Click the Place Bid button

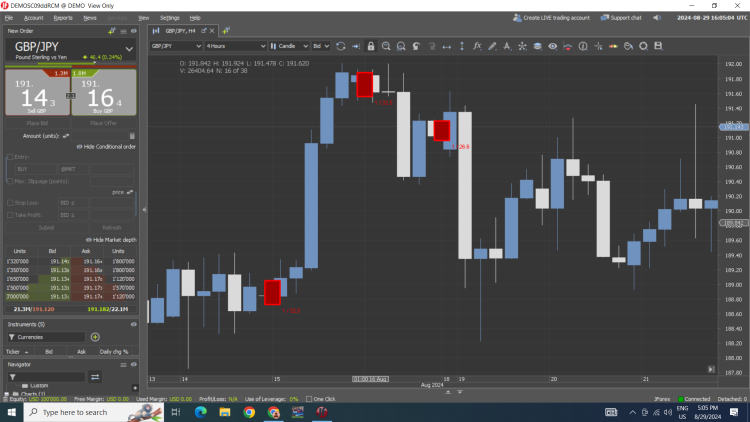[37, 123]
